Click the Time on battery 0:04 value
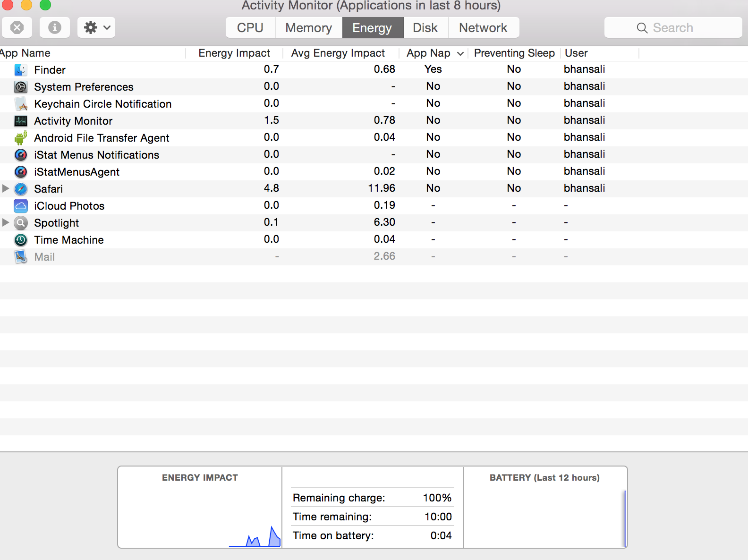The height and width of the screenshot is (560, 748). (x=441, y=535)
